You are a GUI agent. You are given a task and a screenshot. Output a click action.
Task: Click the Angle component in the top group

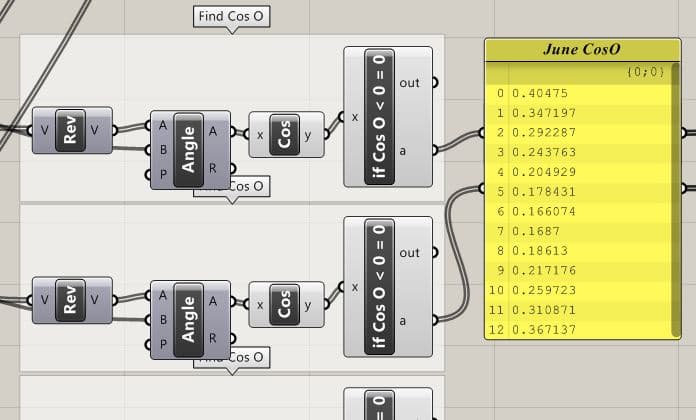[189, 148]
